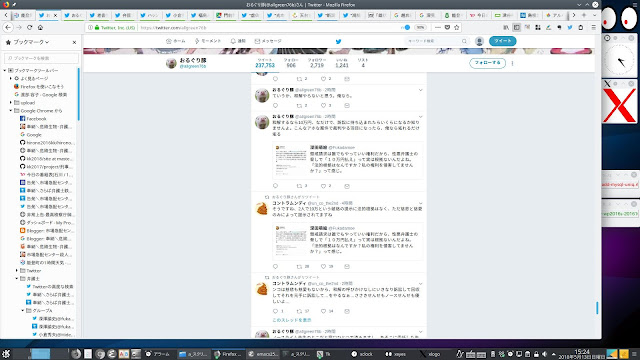
Task: Reply to the 10万円 tweet by おるぐり豚
Action: (276, 186)
